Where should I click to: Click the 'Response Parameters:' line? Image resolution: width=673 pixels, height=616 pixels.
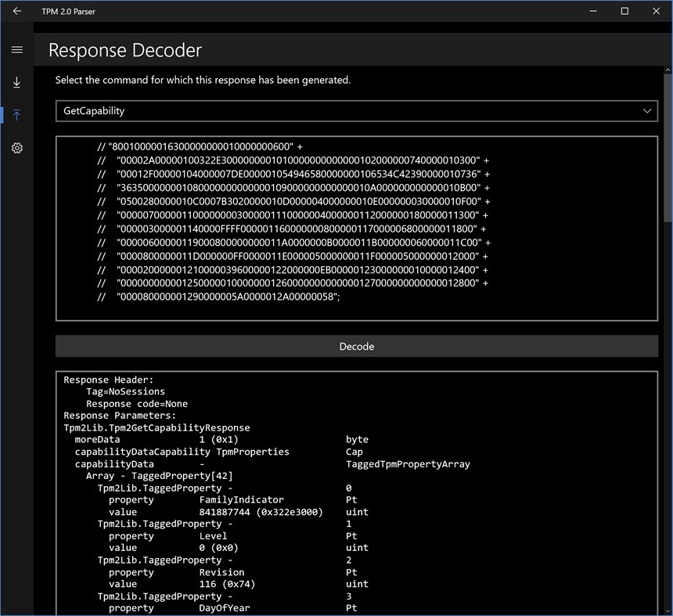coord(120,416)
